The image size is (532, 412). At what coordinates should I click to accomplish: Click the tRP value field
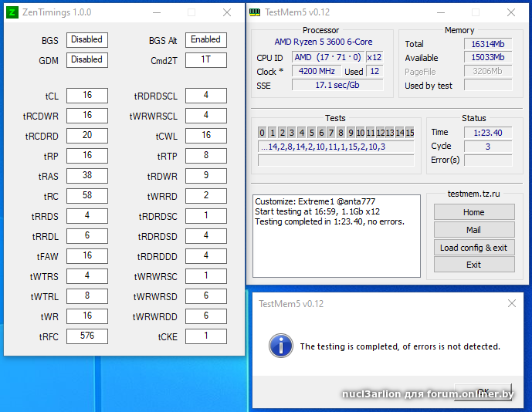pos(87,156)
